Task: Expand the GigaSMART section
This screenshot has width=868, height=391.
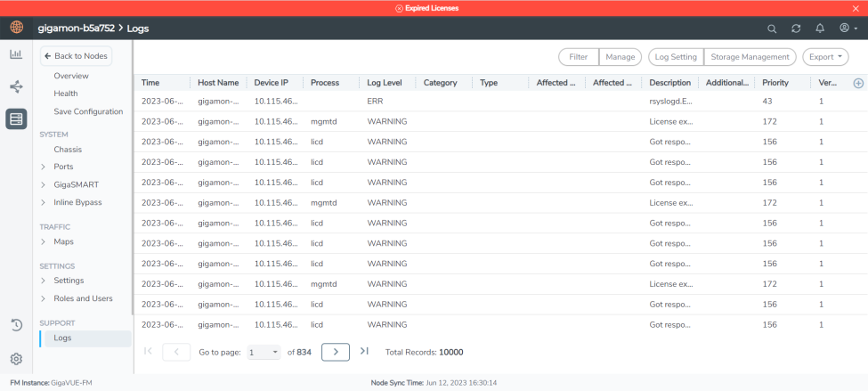Action: click(x=44, y=184)
